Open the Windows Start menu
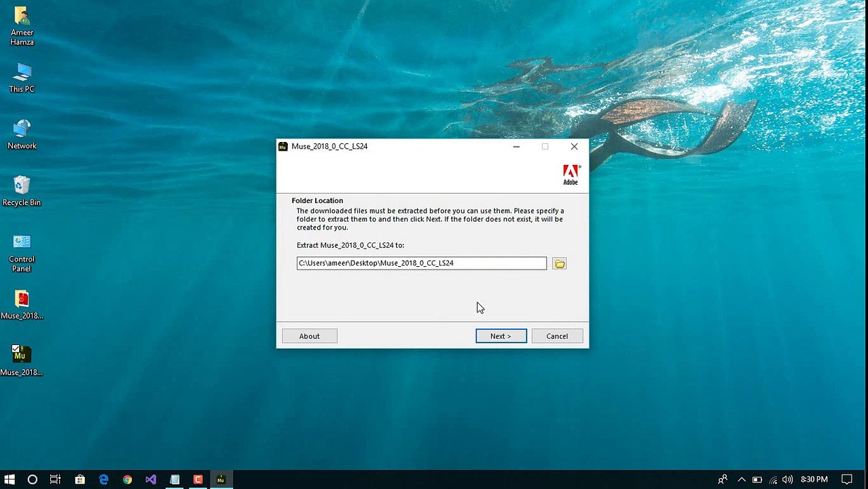 (10, 479)
